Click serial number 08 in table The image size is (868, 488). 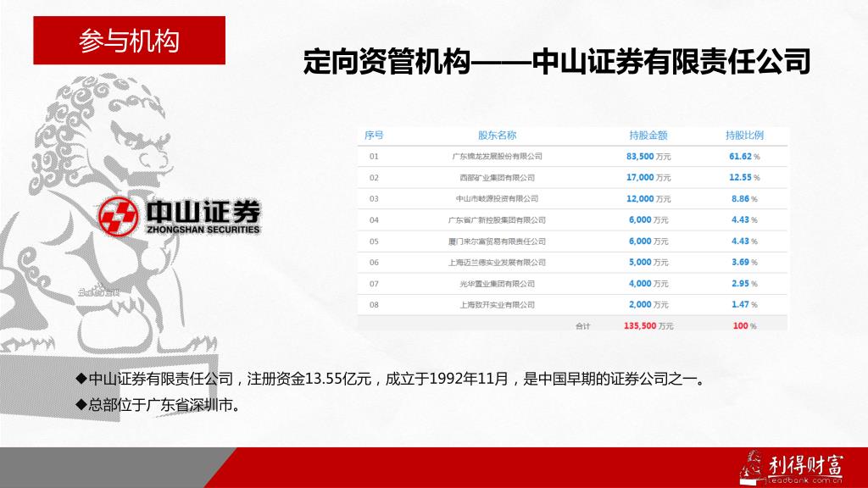(x=374, y=305)
